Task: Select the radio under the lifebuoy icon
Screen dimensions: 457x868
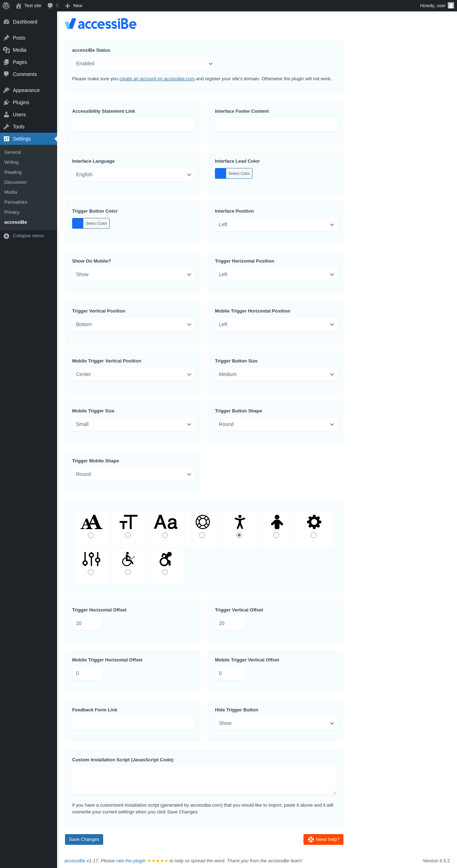Action: coord(202,535)
